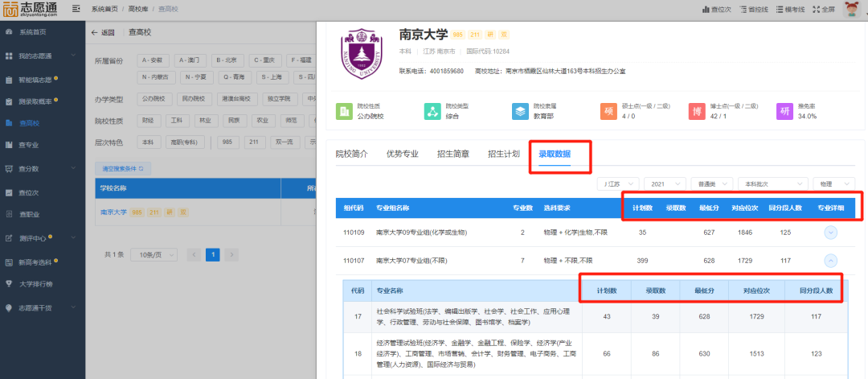Open 大学排行榜 in the sidebar
Screen dimensions: 868x379
pos(9,284)
